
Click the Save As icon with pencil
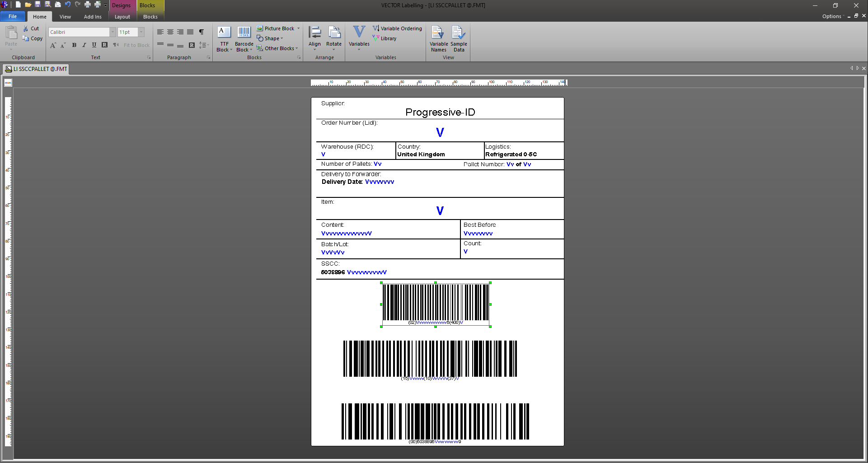[x=48, y=5]
